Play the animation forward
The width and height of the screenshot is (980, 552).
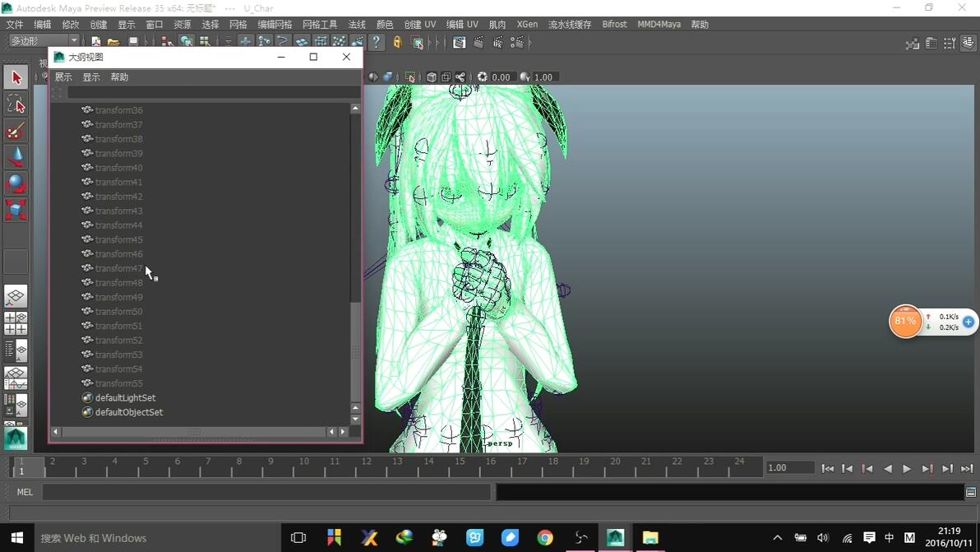click(x=907, y=468)
